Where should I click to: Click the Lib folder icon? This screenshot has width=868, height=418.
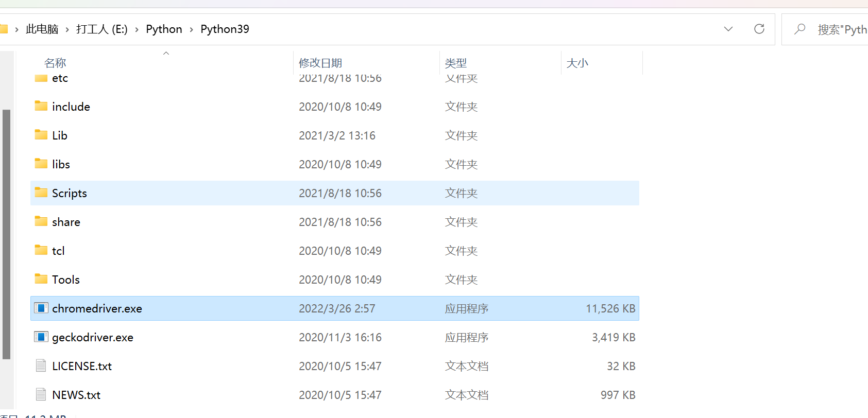41,135
